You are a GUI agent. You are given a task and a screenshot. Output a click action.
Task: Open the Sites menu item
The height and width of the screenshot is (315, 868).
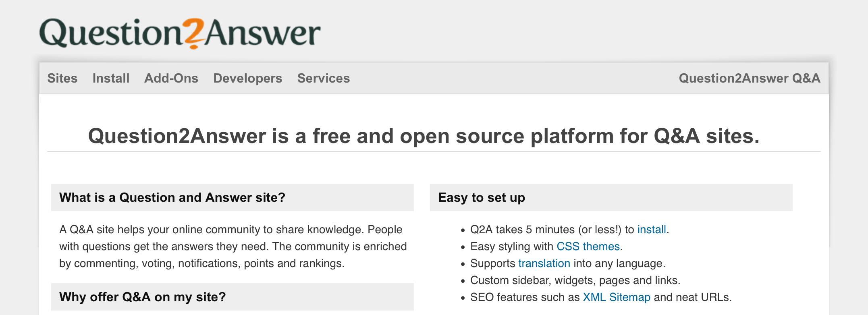[x=62, y=78]
